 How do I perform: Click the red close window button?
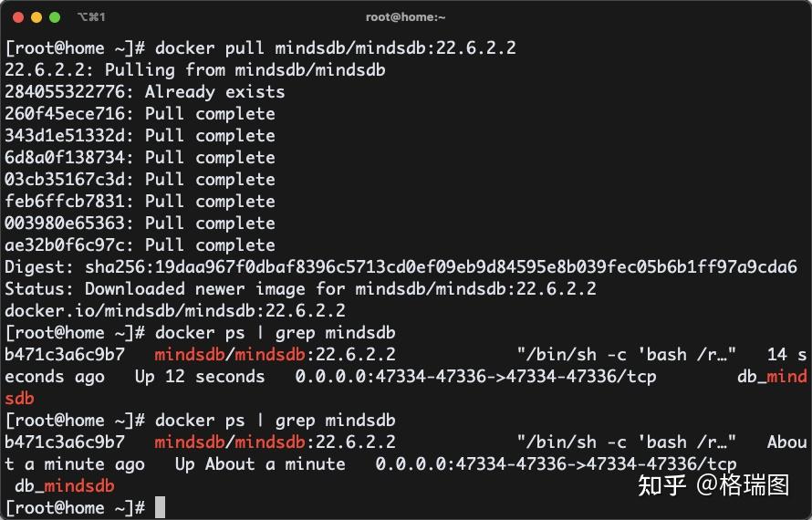tap(18, 17)
